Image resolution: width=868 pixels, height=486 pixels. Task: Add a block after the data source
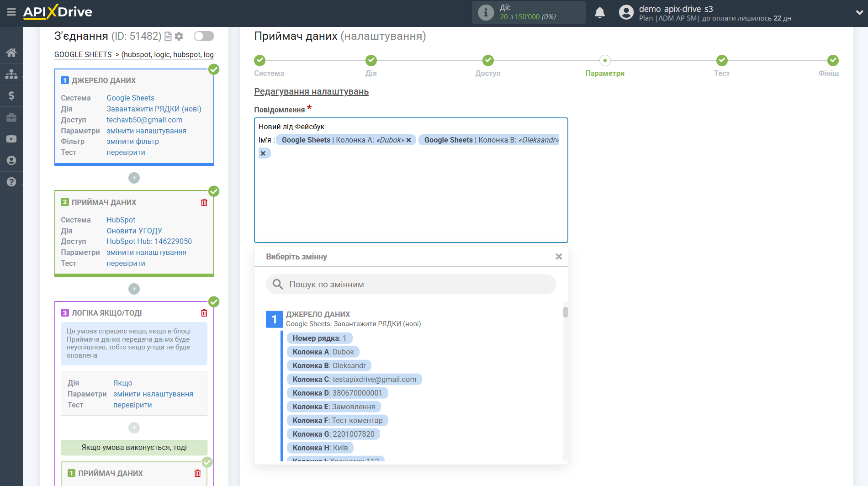tap(134, 178)
